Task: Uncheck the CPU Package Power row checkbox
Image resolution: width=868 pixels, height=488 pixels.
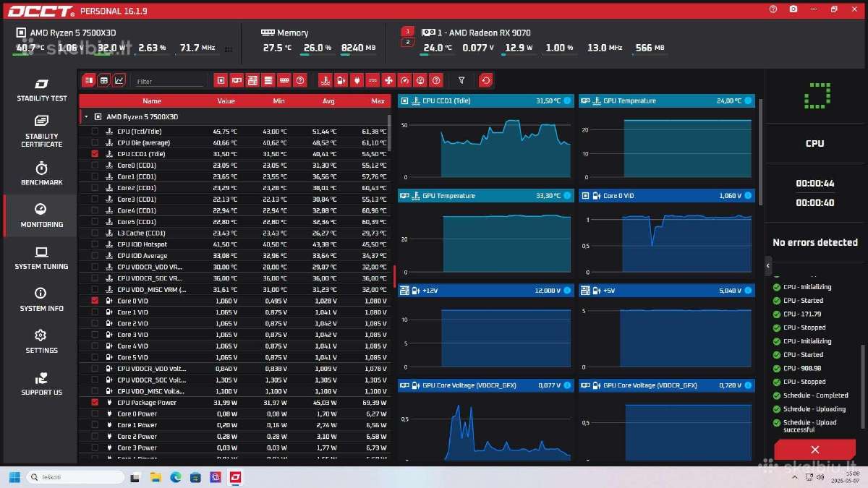Action: 95,403
